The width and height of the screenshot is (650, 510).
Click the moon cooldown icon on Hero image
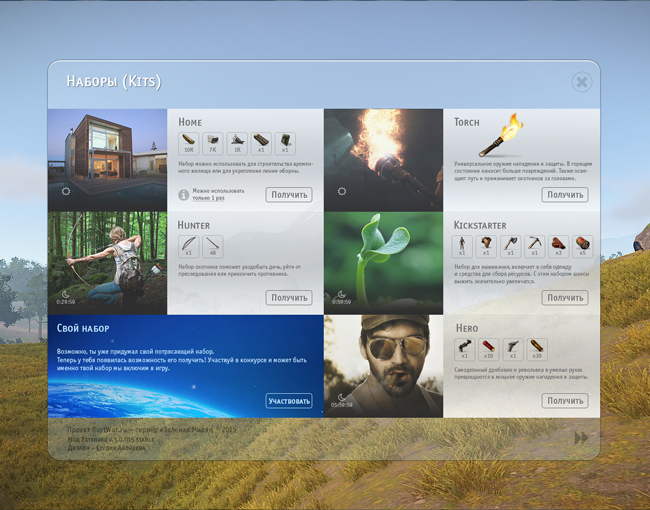click(342, 397)
